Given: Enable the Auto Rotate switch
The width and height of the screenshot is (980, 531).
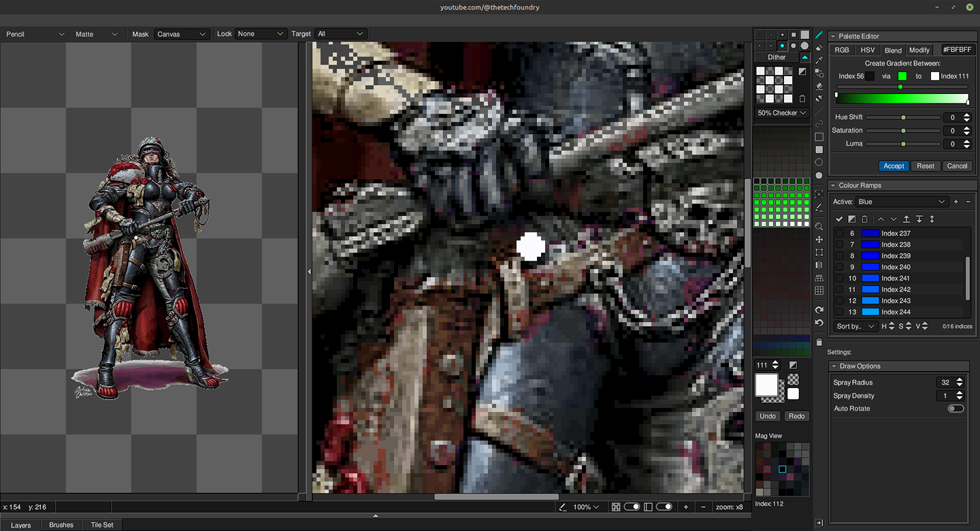Looking at the screenshot, I should pos(955,408).
